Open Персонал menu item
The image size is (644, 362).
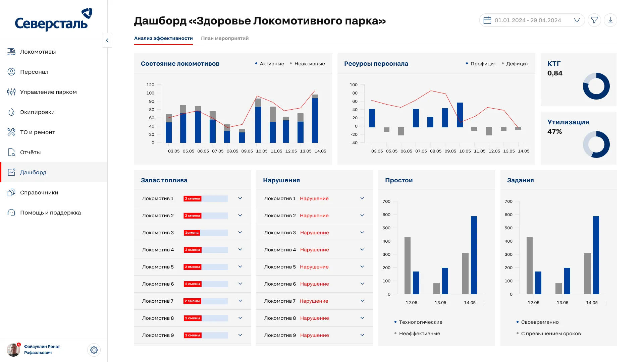54,72
